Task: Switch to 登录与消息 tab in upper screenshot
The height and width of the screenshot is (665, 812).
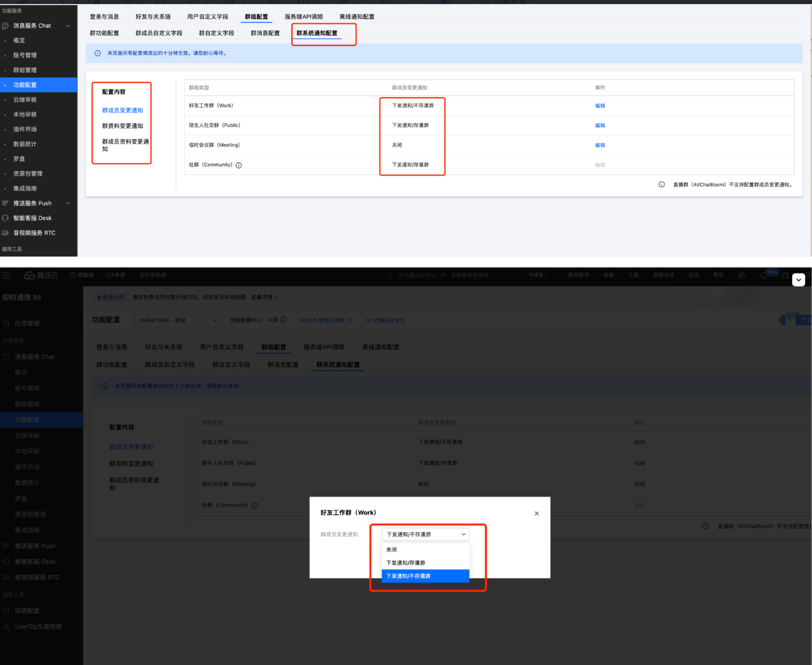Action: pyautogui.click(x=104, y=17)
